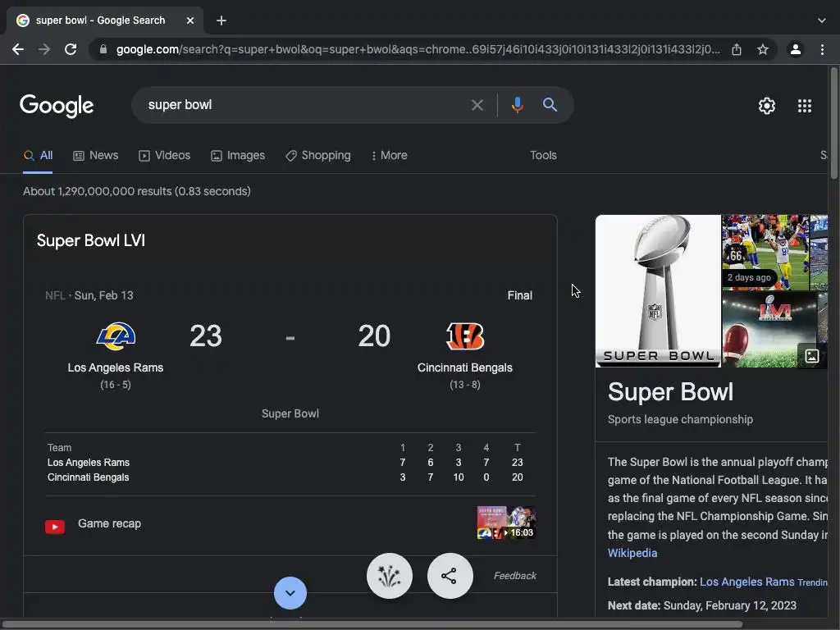This screenshot has height=630, width=840.
Task: Click the Bengals record (13 - 8)
Action: [465, 385]
